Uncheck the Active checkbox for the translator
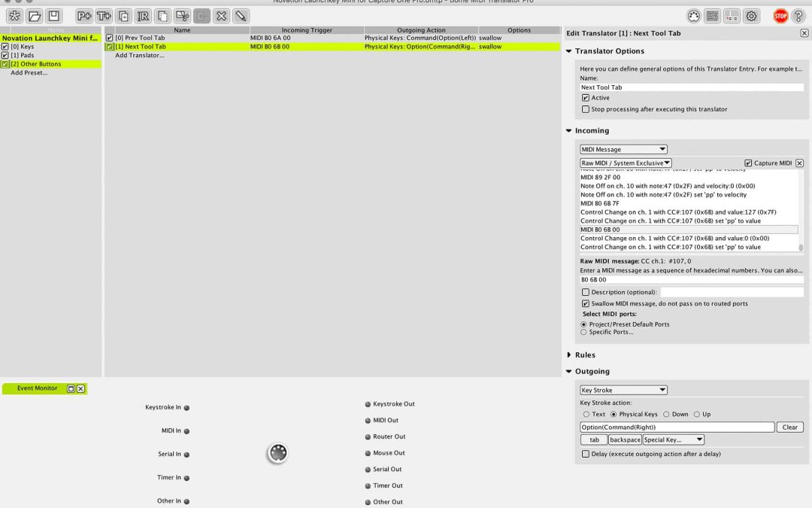This screenshot has width=812, height=508. [x=586, y=98]
